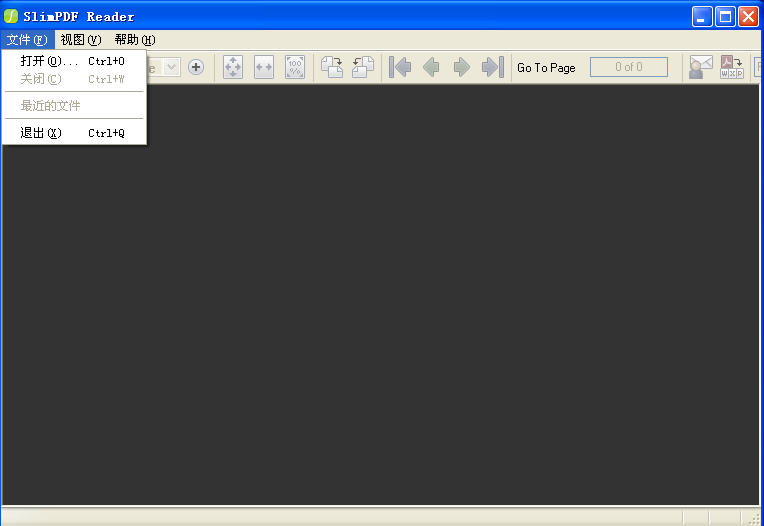This screenshot has width=764, height=526.
Task: Click the 文件(F) menu header
Action: click(x=27, y=40)
